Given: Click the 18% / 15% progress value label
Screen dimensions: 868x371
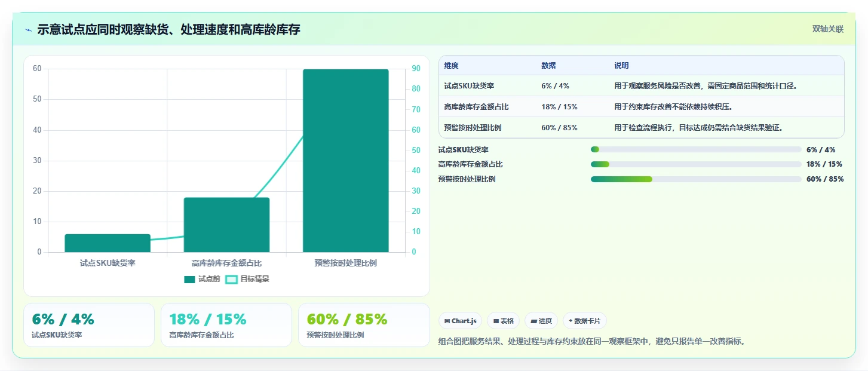Looking at the screenshot, I should (x=824, y=164).
